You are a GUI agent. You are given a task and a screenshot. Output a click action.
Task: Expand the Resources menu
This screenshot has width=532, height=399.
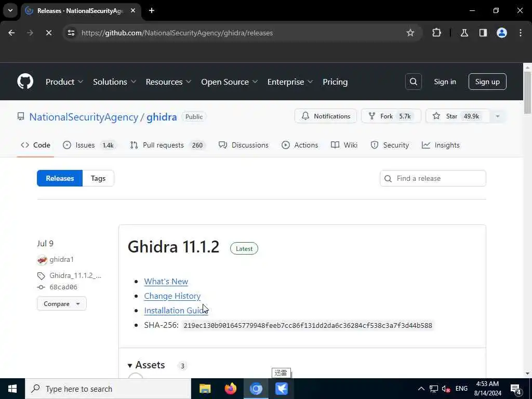169,82
